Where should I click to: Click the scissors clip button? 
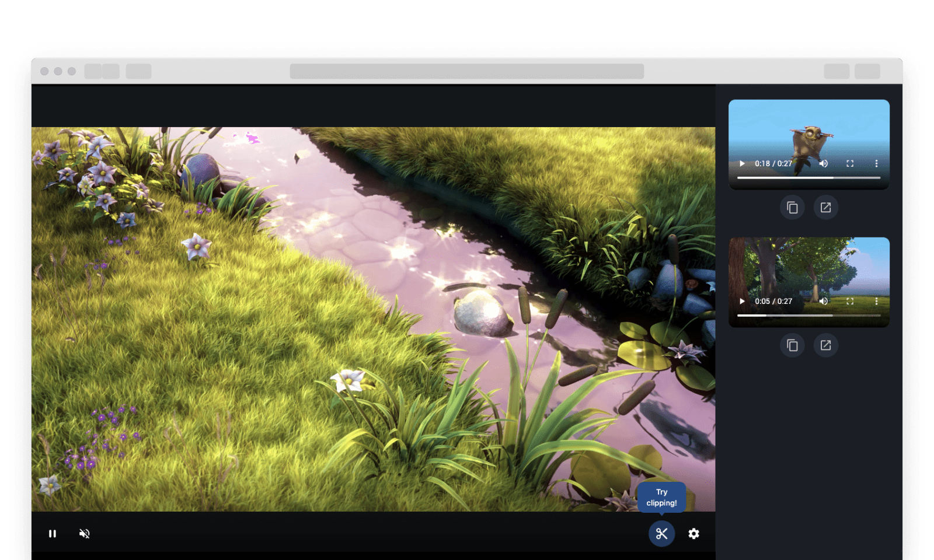661,534
